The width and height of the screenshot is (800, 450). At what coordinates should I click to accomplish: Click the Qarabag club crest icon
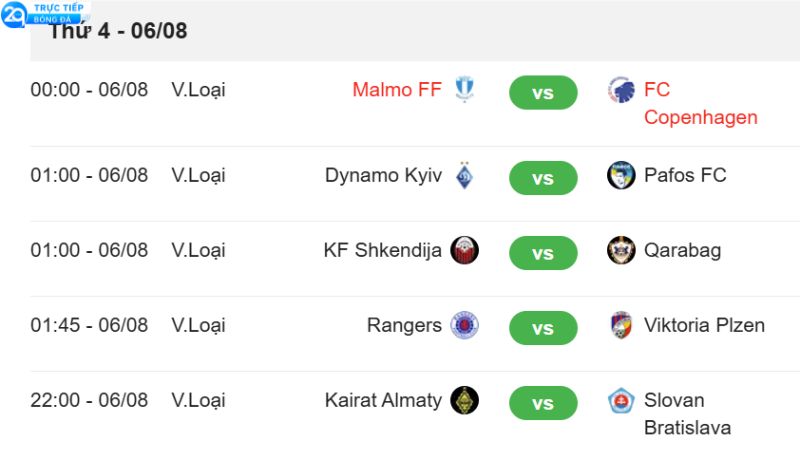(621, 250)
